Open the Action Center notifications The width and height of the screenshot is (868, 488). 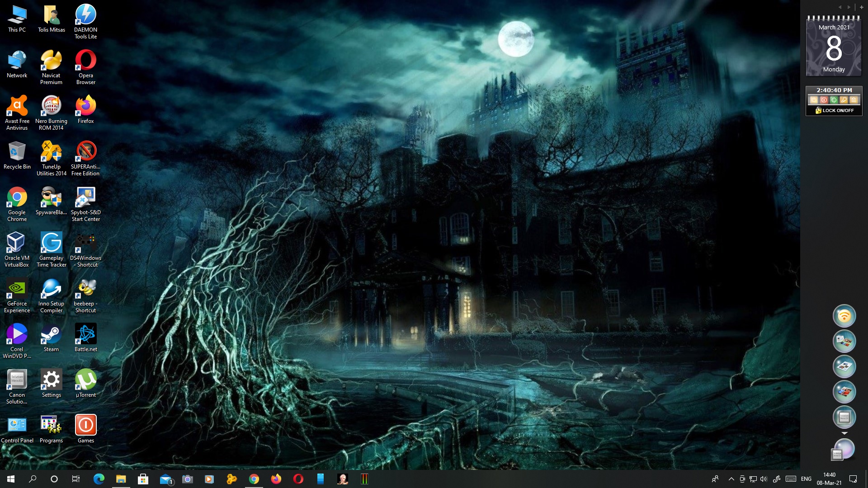point(853,479)
